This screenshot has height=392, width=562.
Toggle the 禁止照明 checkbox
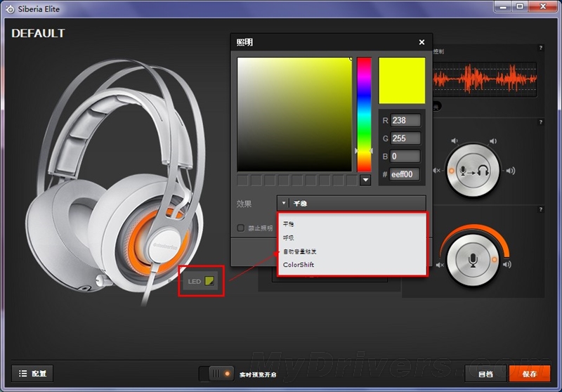pyautogui.click(x=241, y=228)
